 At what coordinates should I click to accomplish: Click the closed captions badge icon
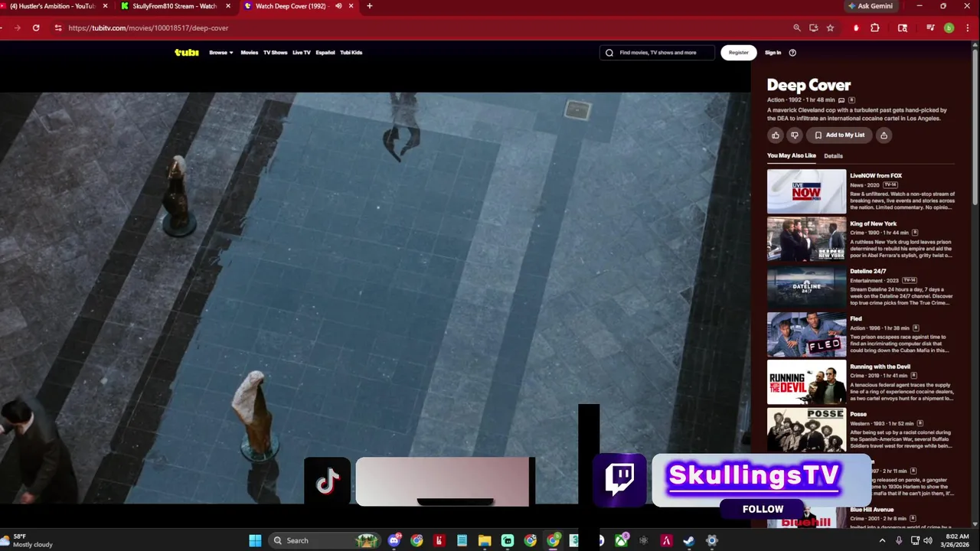[841, 100]
